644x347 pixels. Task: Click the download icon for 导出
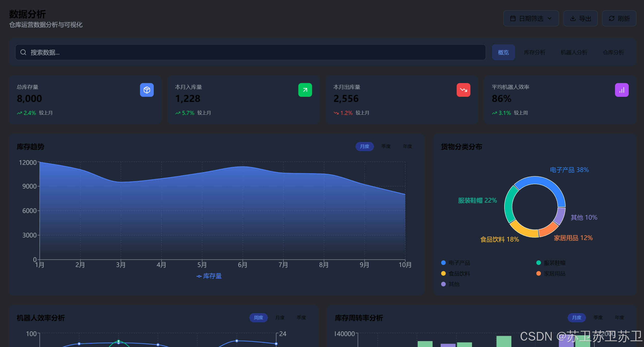pos(573,19)
